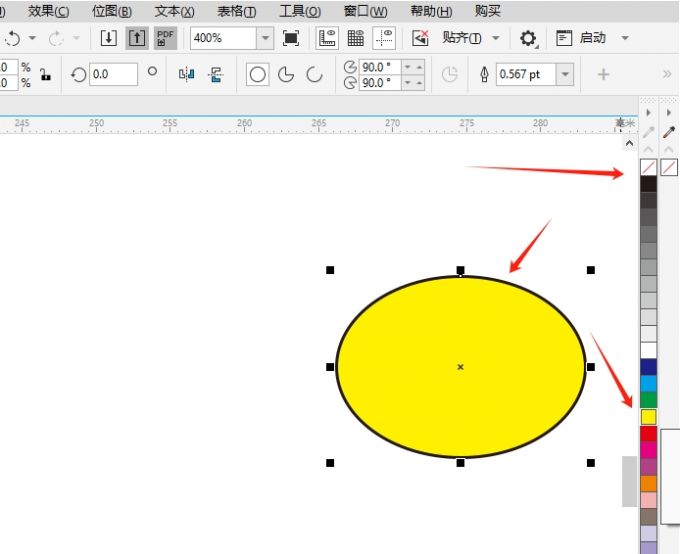Click the Export icon in the toolbar
Image resolution: width=680 pixels, height=554 pixels.
tap(136, 38)
